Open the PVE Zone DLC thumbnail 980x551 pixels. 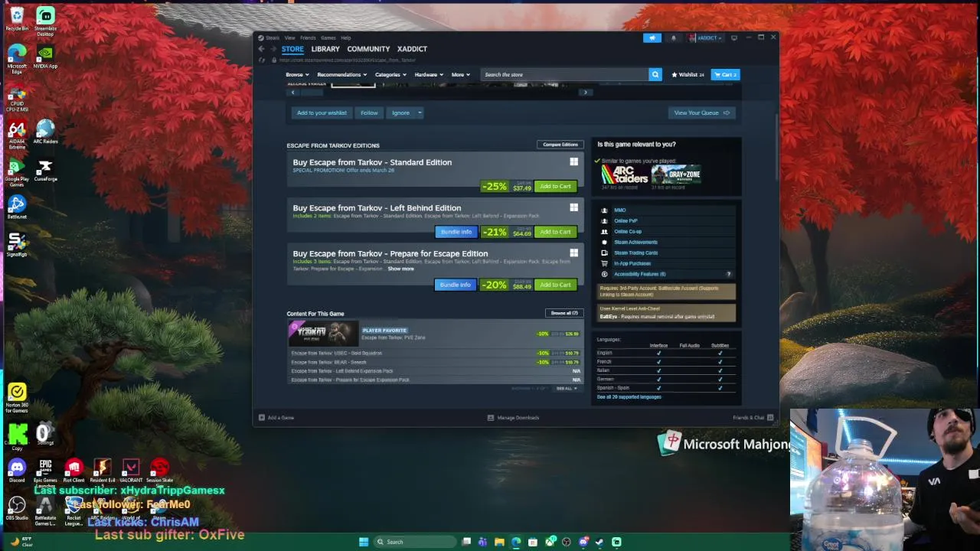point(322,332)
